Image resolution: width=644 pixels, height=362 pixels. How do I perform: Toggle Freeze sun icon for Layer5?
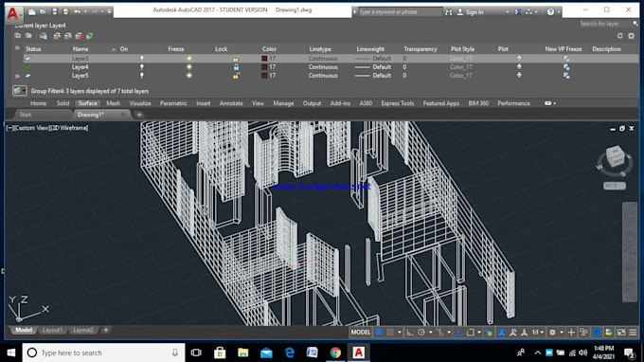tap(188, 76)
